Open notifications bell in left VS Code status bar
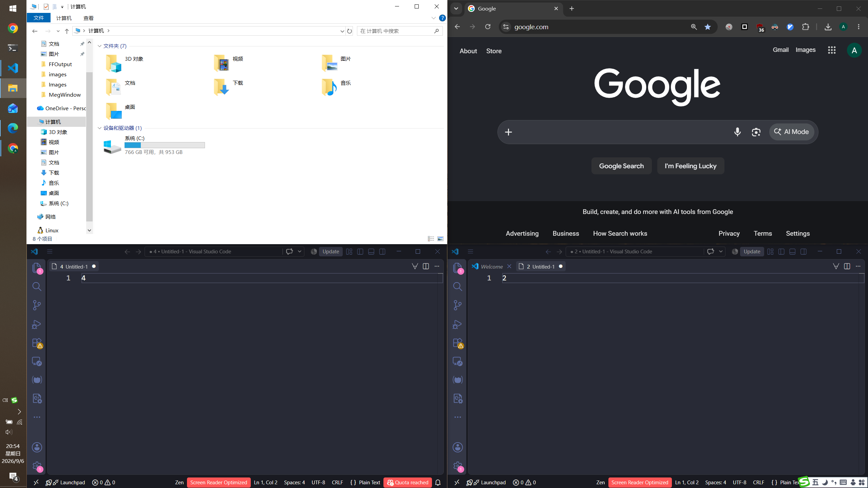868x488 pixels. click(438, 482)
